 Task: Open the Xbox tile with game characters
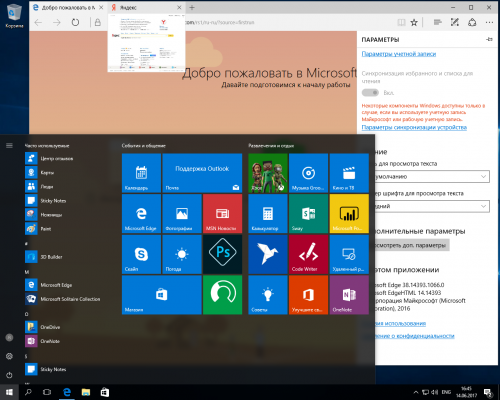point(268,173)
